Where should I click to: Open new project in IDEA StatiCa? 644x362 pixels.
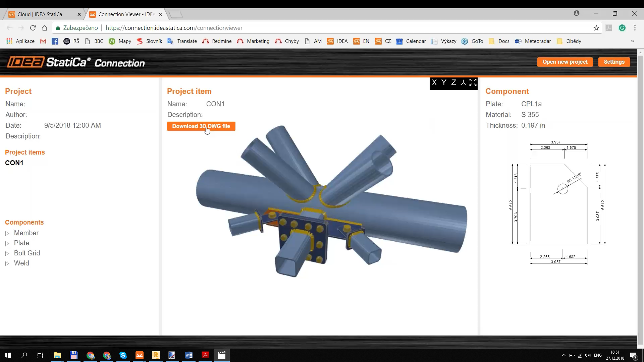click(x=565, y=62)
